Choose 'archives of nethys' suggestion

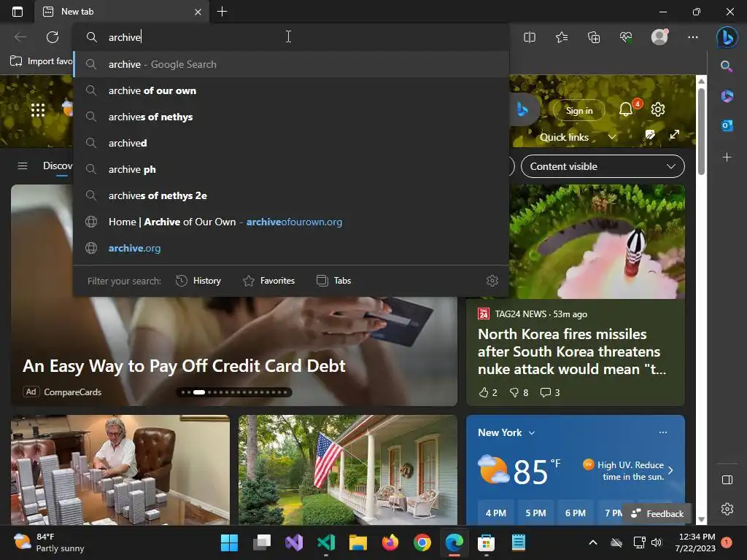292,117
